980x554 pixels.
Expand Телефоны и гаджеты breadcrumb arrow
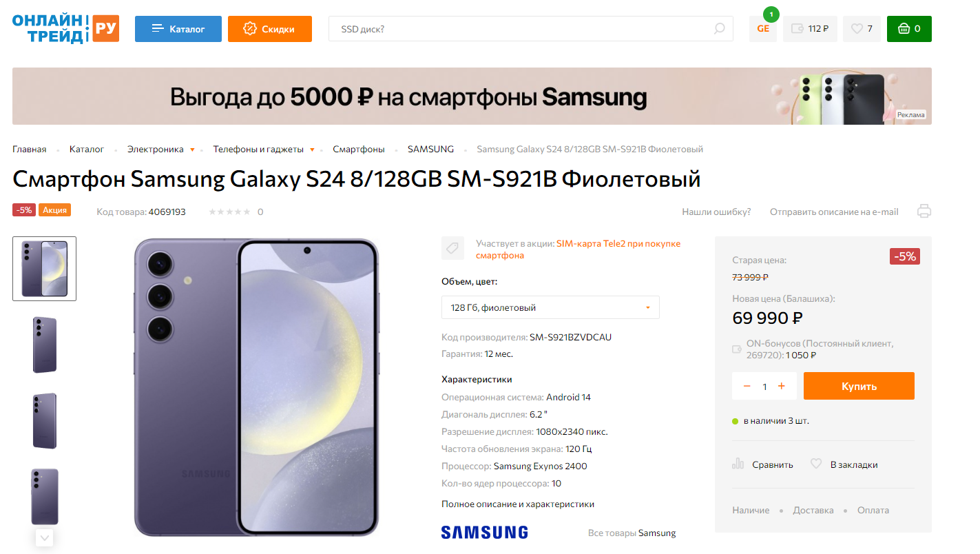click(312, 150)
